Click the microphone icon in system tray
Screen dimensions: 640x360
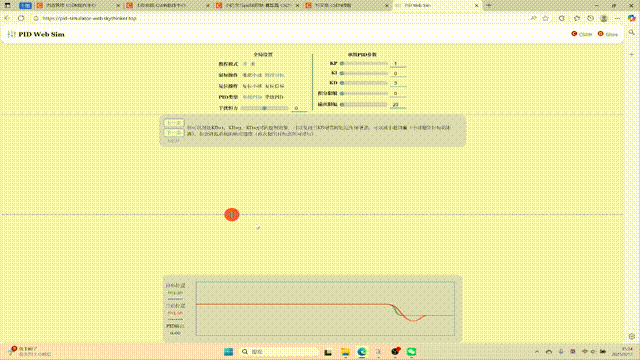561,352
